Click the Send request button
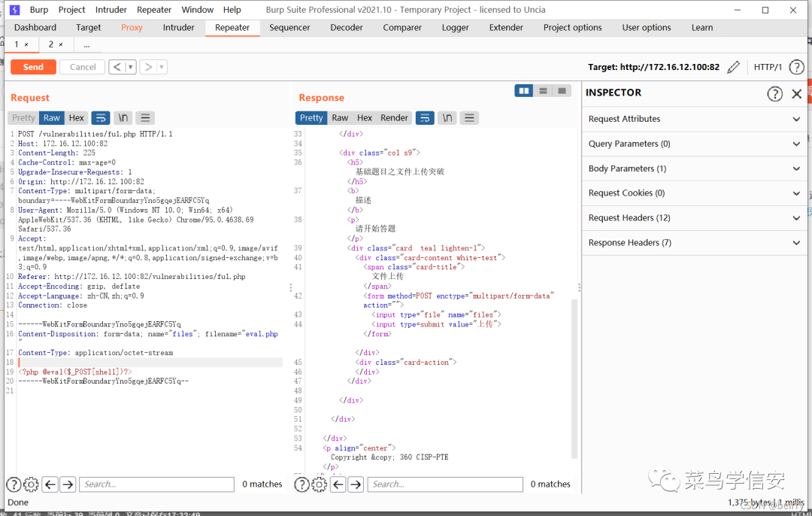 [x=33, y=67]
